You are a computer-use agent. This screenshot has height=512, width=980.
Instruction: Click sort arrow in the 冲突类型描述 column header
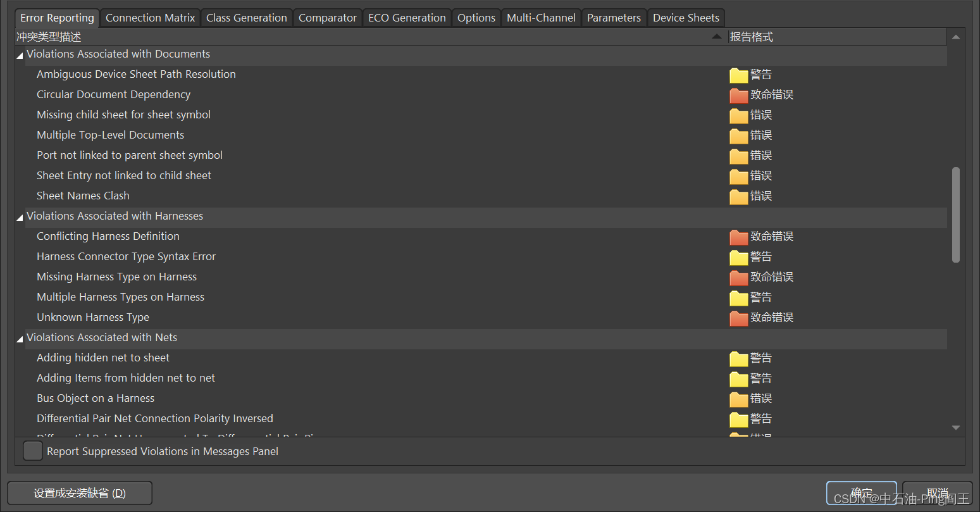coord(716,37)
